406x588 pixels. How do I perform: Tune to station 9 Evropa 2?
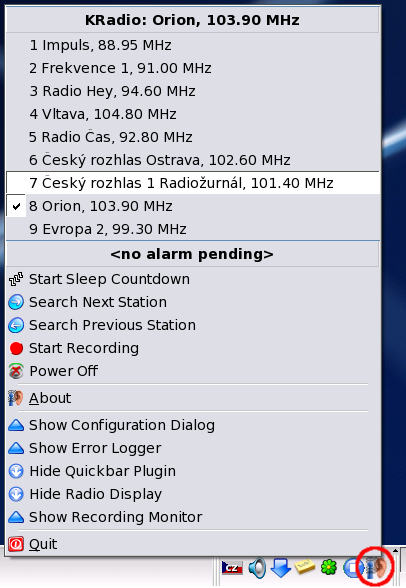[193, 229]
